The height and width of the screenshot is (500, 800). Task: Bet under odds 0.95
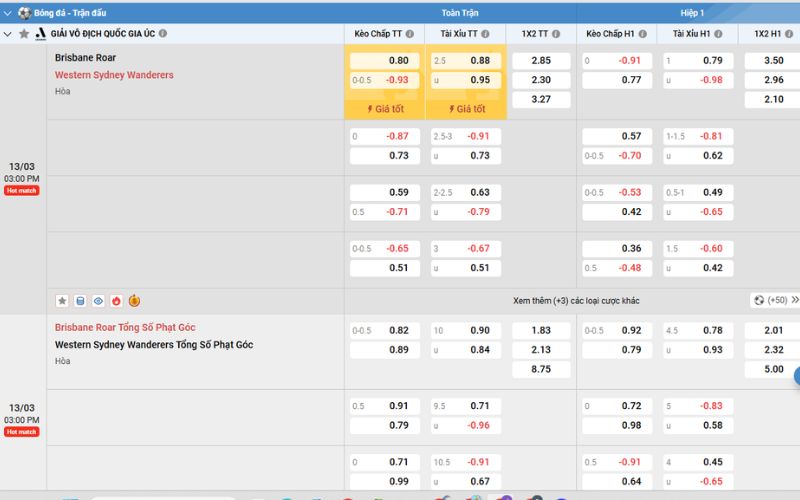pyautogui.click(x=466, y=80)
